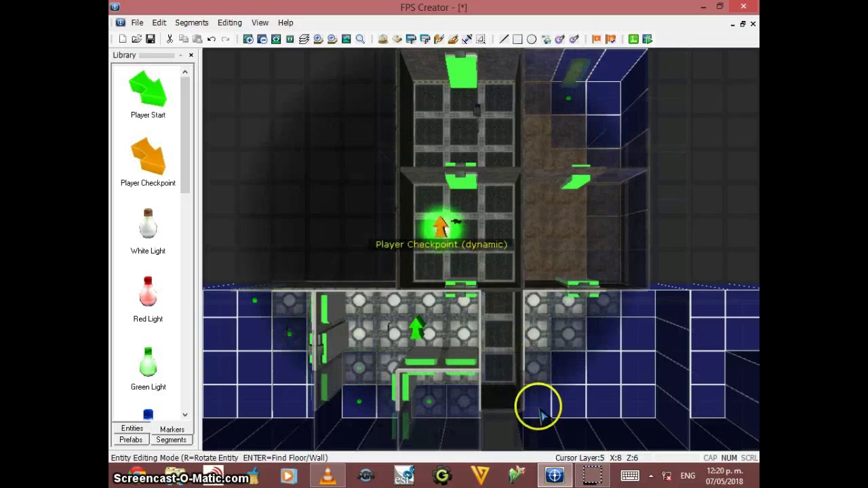
Task: Click the New file toolbar icon
Action: [x=123, y=39]
